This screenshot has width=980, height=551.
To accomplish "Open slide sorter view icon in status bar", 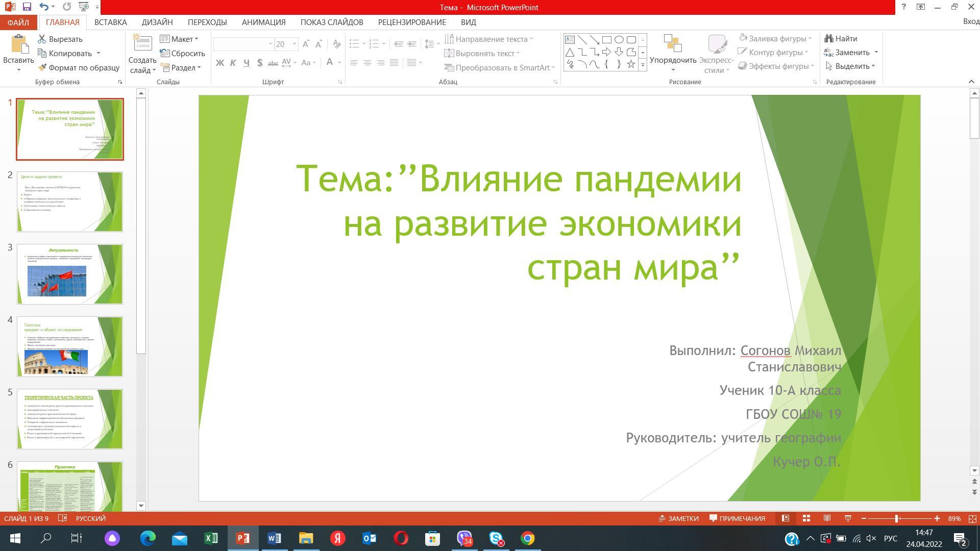I will tap(806, 518).
